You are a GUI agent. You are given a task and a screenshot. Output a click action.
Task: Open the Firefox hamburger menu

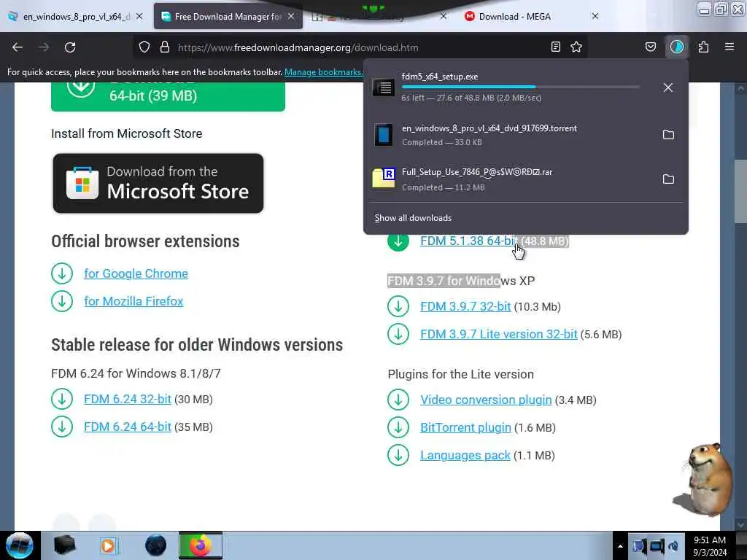click(729, 47)
